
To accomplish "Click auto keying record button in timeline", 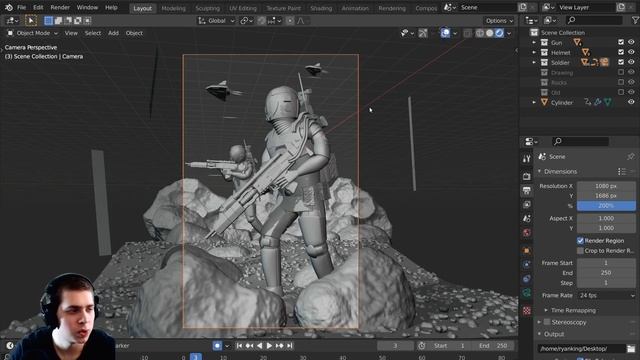I will tap(217, 346).
